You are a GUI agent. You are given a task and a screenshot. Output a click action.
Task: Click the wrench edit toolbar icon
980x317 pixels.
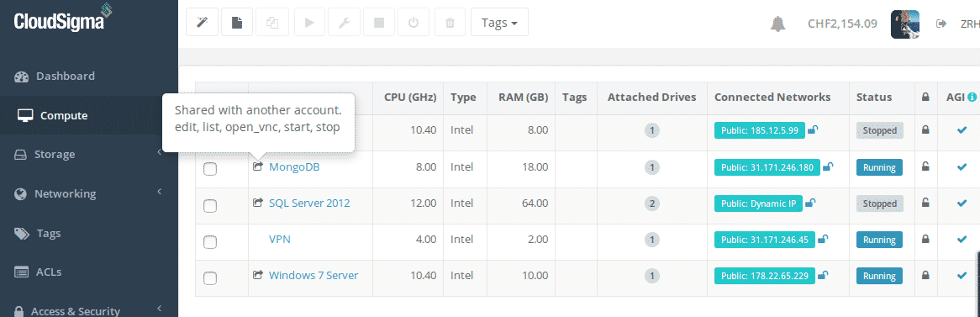[x=343, y=23]
